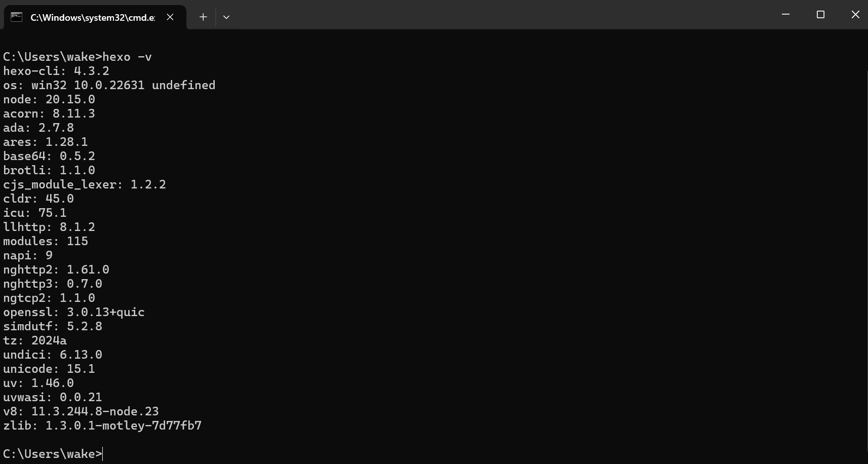This screenshot has height=464, width=868.
Task: Click the 'llhttp: 8.1.2' line
Action: 49,227
